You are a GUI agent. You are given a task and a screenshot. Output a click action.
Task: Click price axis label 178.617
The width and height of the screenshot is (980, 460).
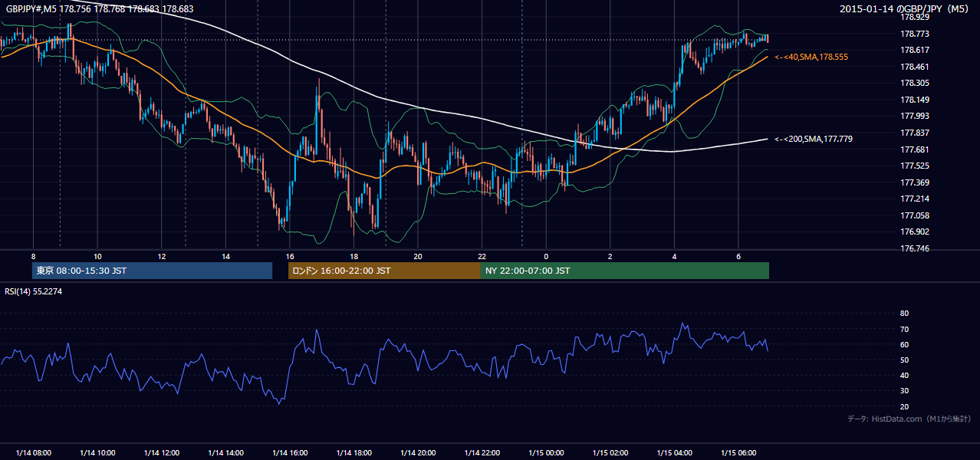point(916,50)
